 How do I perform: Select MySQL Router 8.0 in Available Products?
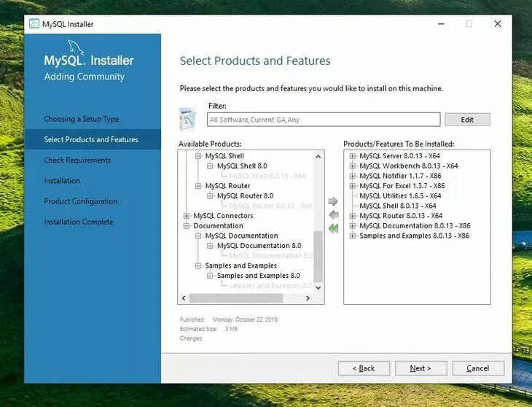(x=245, y=196)
